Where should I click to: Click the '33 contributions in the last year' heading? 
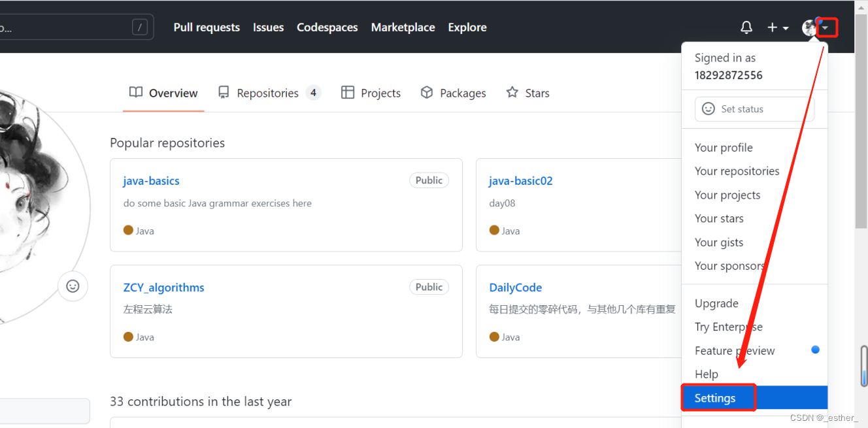(201, 401)
